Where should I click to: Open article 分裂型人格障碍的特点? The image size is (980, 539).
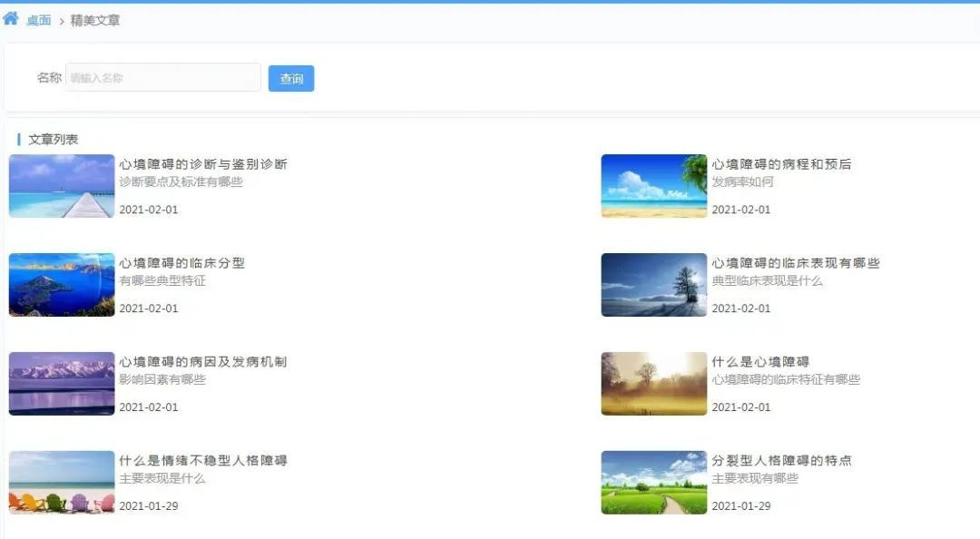[x=781, y=461]
